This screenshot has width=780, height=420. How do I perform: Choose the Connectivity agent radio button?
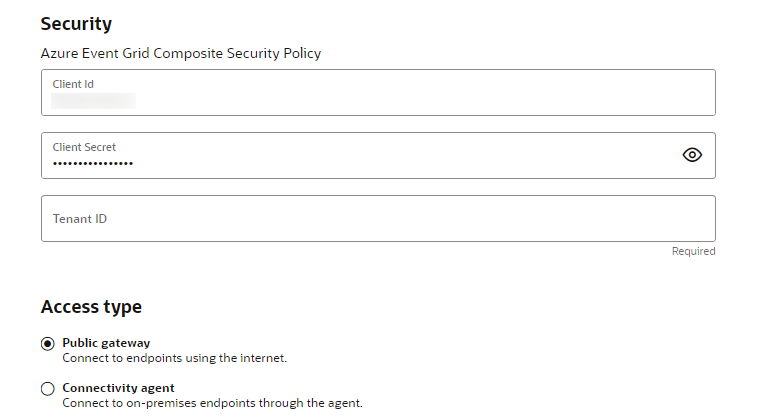[48, 389]
